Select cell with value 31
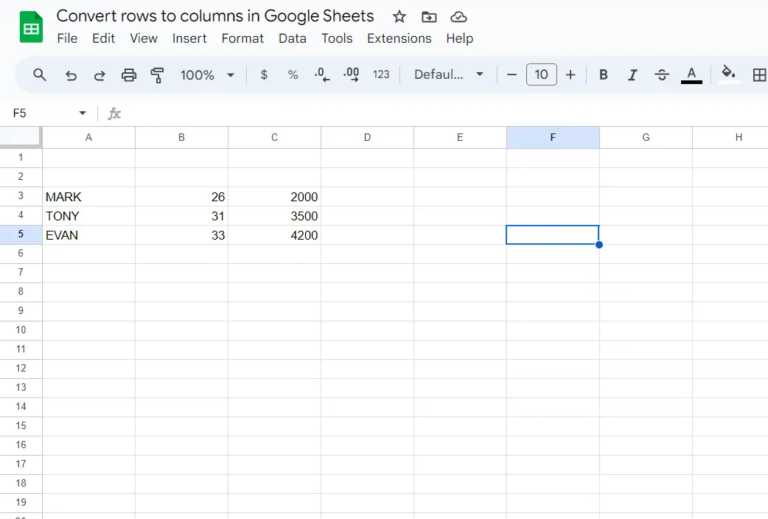768x519 pixels. click(182, 216)
